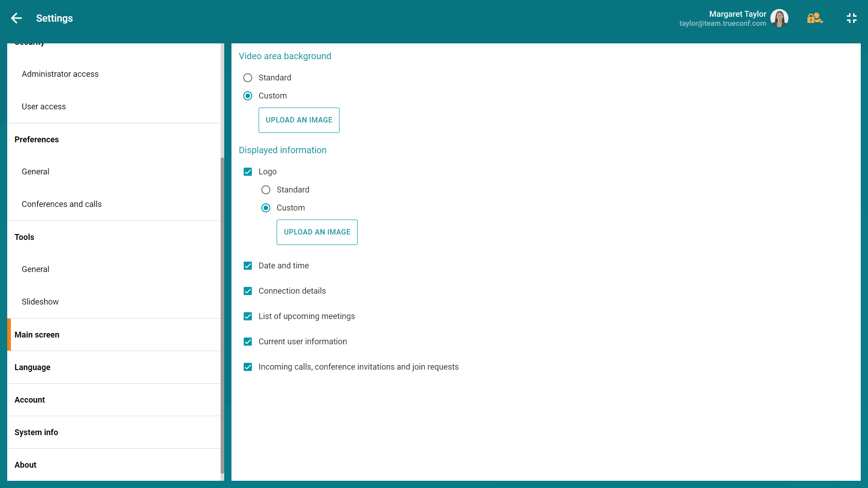868x488 pixels.
Task: Upload an image for video background
Action: pyautogui.click(x=299, y=120)
